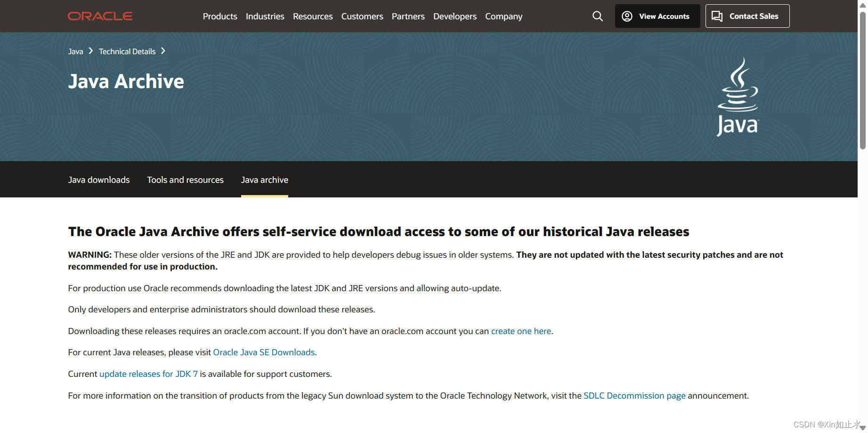Screen dimensions: 868x433
Task: Open the search magnifier icon
Action: [x=597, y=16]
